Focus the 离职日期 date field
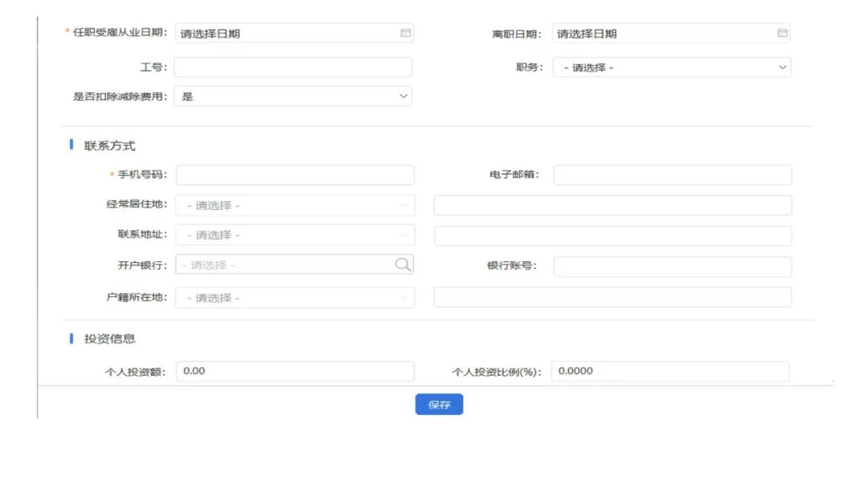 671,33
